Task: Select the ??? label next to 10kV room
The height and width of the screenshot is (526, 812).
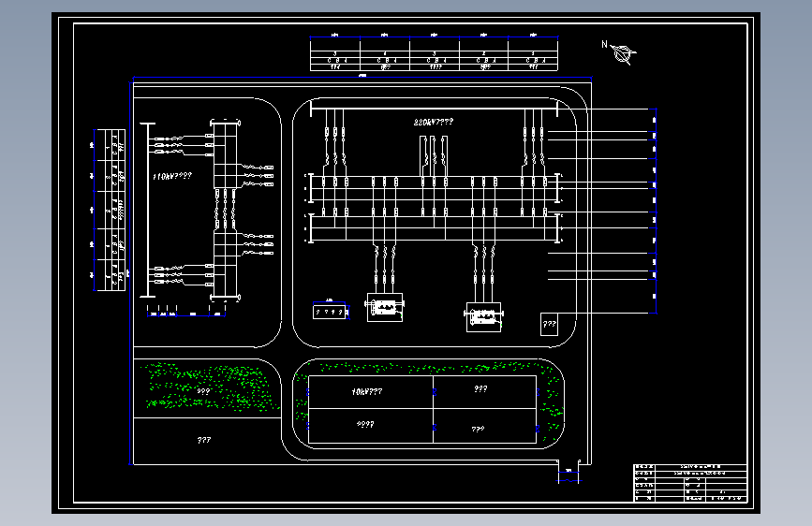Action: pos(480,388)
